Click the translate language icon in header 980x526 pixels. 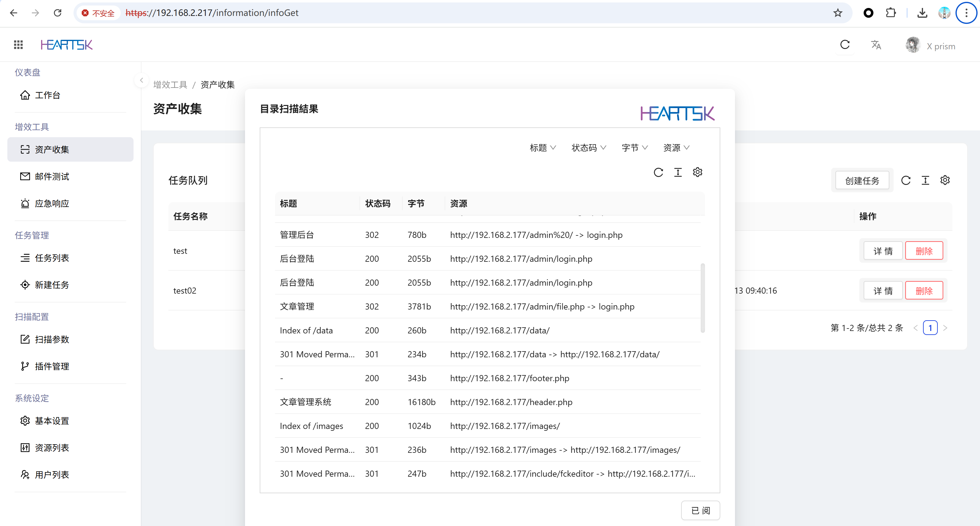pos(876,45)
